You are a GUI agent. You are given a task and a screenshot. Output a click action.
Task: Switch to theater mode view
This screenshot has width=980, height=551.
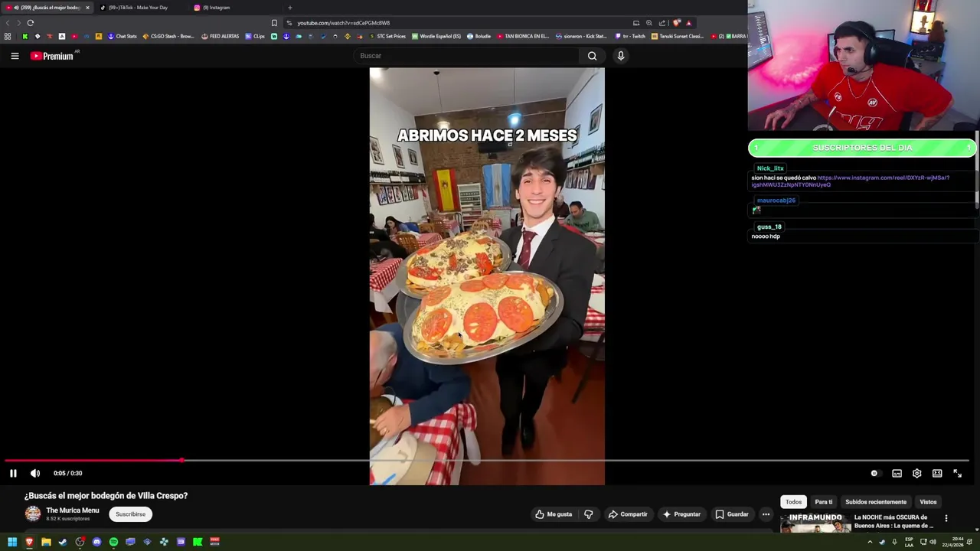(937, 473)
